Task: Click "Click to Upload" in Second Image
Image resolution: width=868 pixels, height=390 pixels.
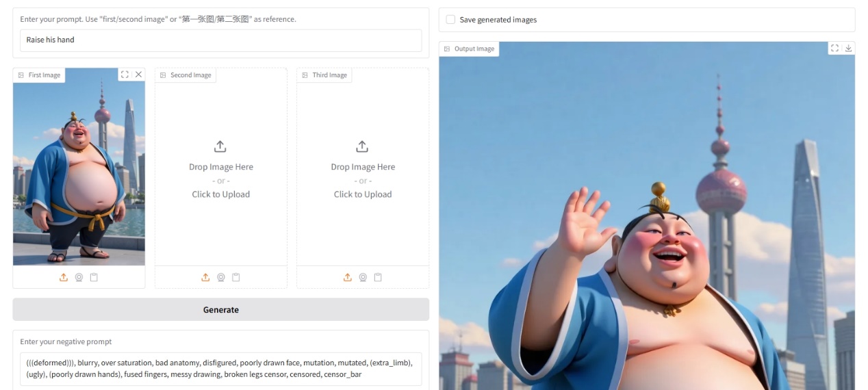Action: point(220,194)
